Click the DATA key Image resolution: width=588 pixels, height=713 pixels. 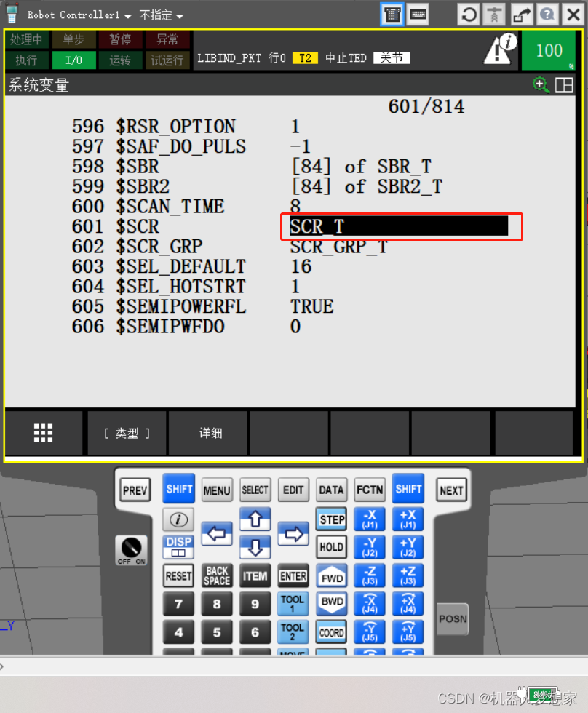332,490
